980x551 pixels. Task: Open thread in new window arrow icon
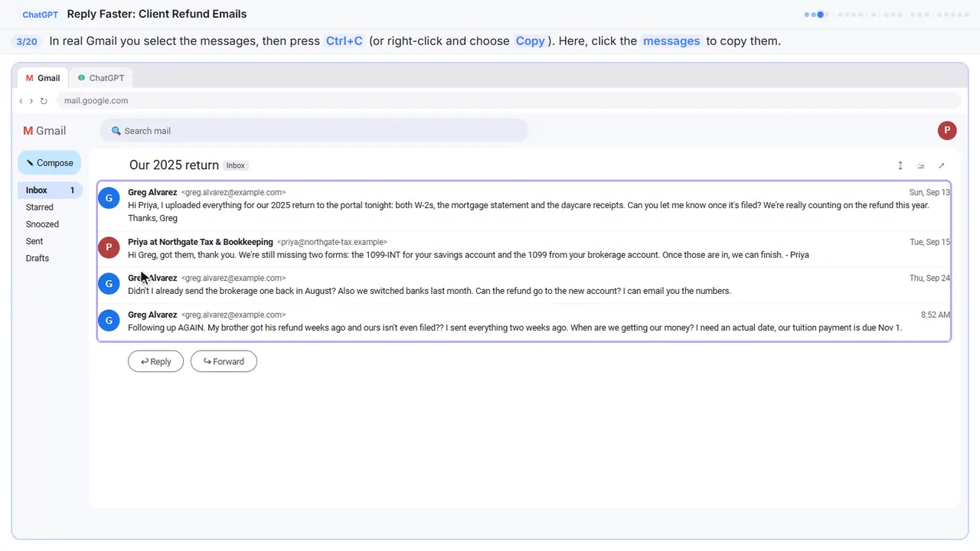pyautogui.click(x=942, y=165)
